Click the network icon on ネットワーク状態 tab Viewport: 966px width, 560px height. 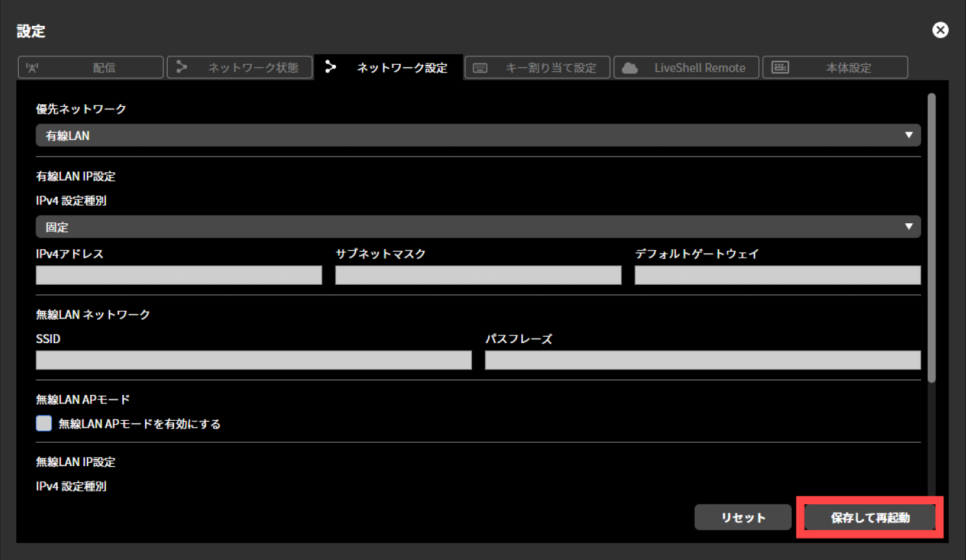[x=182, y=67]
